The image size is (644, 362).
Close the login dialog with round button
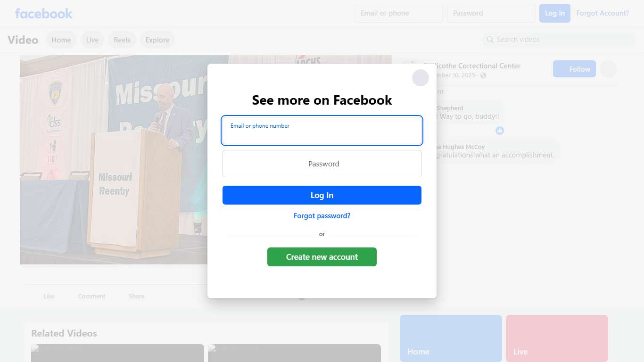(421, 78)
